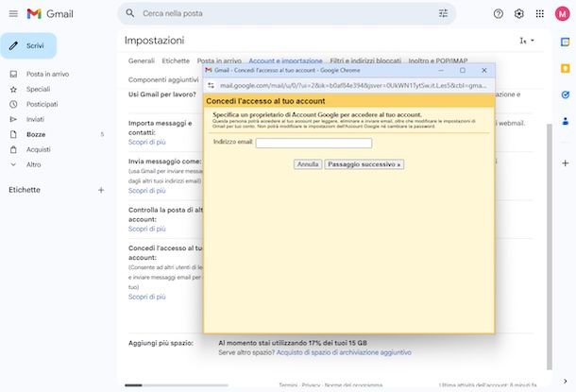The width and height of the screenshot is (576, 392).
Task: Click Scrivi compose button
Action: [28, 45]
